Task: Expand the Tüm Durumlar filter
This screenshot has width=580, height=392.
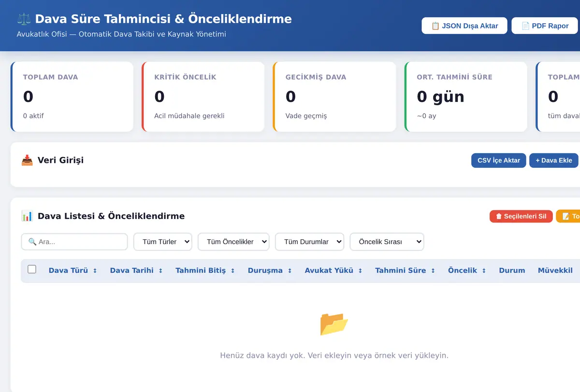Action: 309,242
